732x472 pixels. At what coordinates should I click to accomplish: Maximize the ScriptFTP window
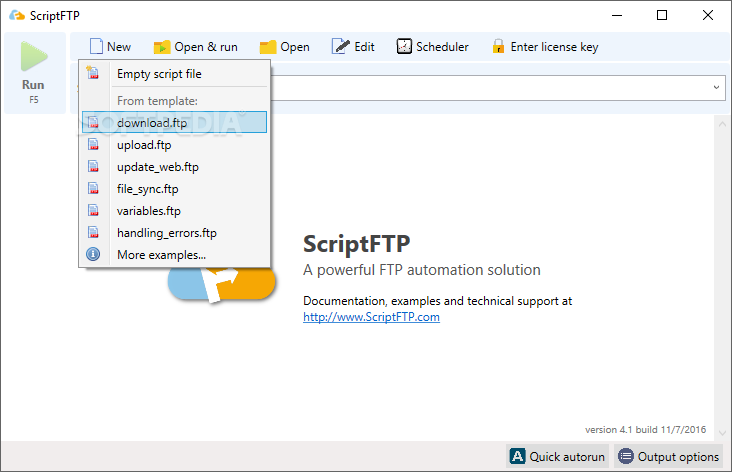pyautogui.click(x=662, y=15)
